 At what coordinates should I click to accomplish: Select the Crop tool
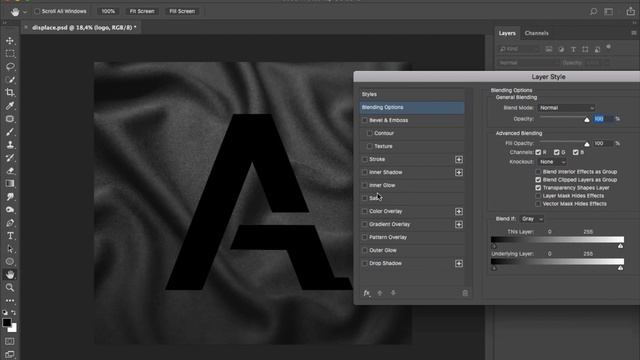pyautogui.click(x=10, y=93)
